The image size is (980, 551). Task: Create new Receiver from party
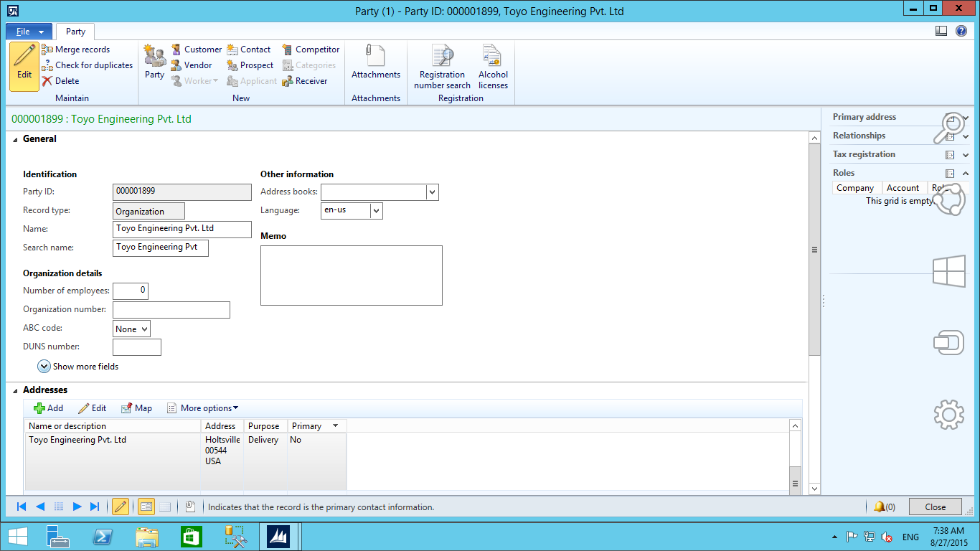305,81
